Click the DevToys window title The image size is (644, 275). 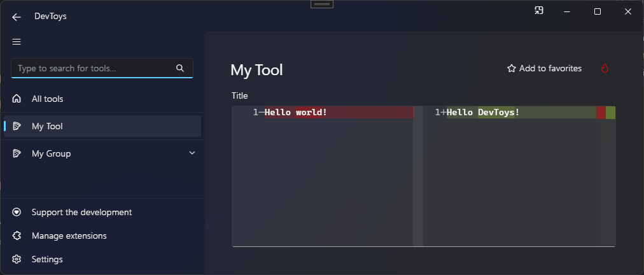(x=50, y=17)
